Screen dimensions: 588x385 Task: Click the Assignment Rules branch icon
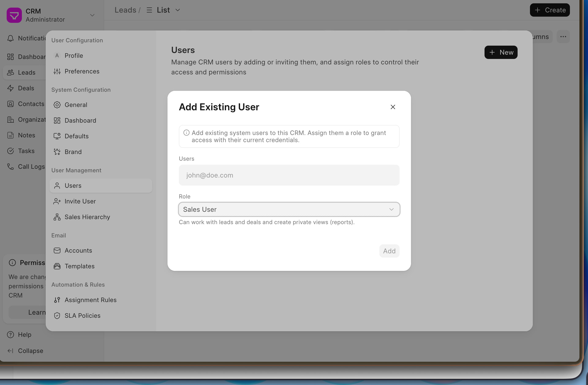[x=57, y=300]
